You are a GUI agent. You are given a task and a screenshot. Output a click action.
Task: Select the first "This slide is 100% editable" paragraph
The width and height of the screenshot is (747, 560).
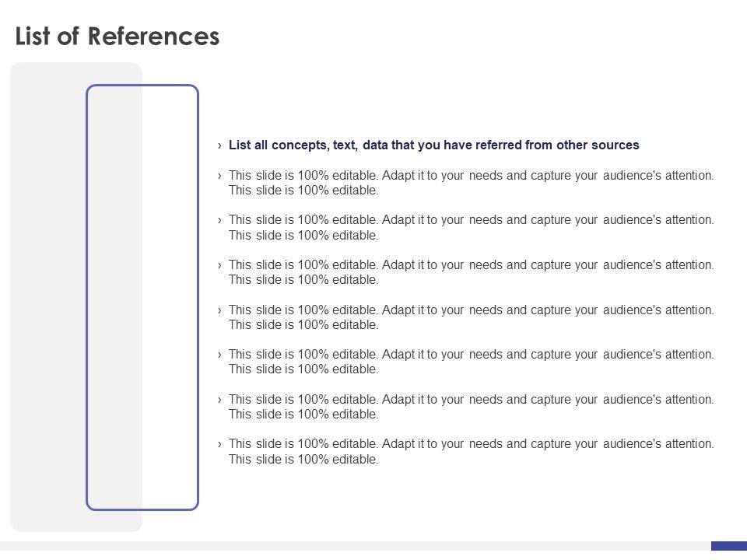coord(471,183)
